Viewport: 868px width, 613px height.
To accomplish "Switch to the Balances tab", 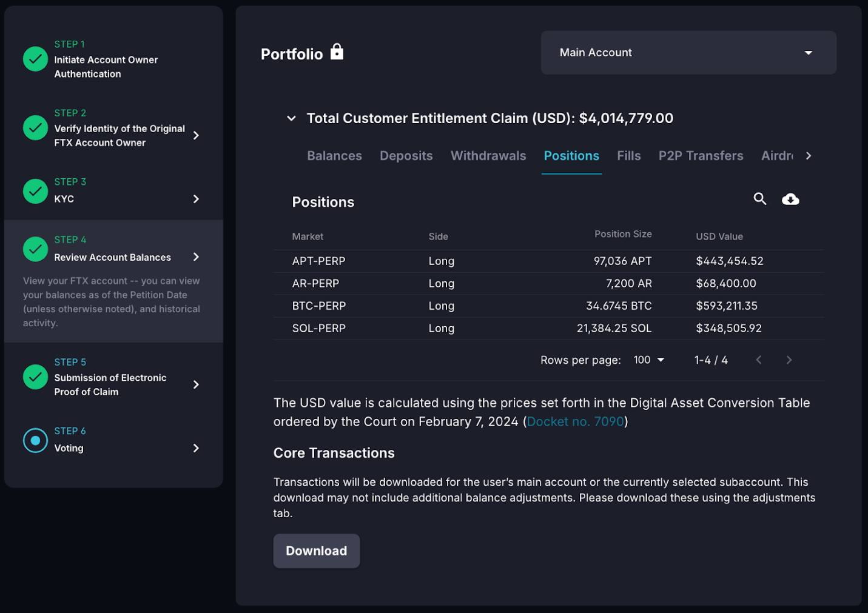I will (x=334, y=156).
